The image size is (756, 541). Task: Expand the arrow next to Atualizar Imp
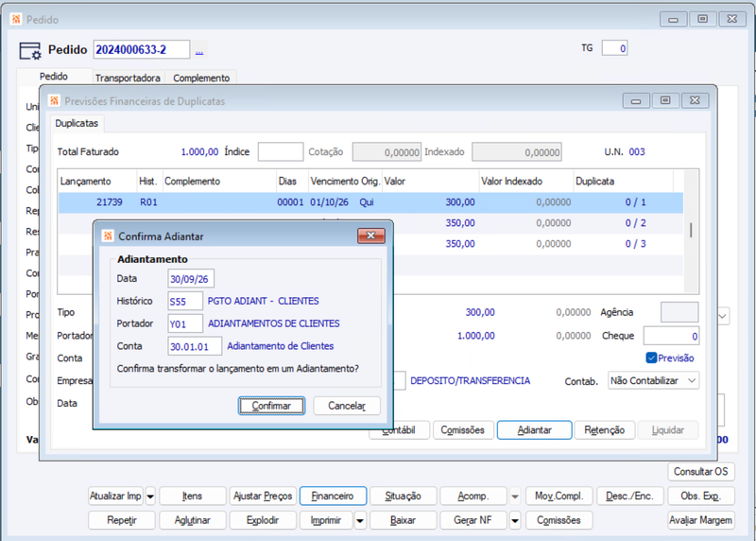(150, 497)
